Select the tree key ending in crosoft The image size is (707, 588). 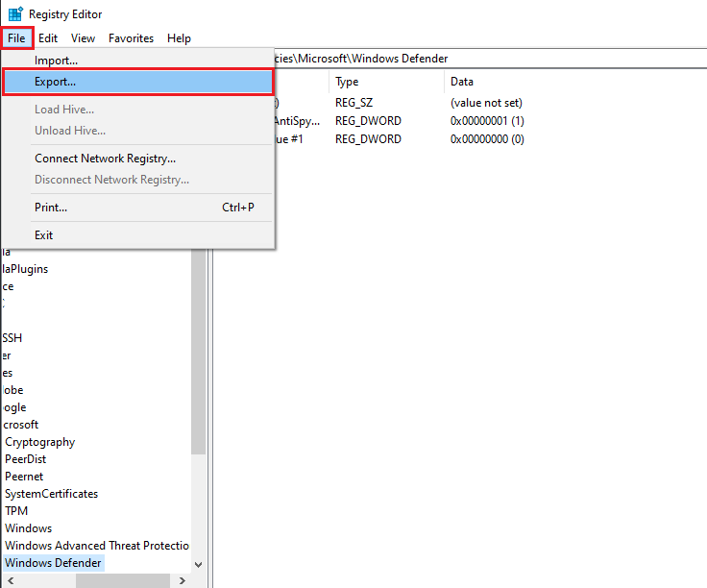pyautogui.click(x=21, y=425)
